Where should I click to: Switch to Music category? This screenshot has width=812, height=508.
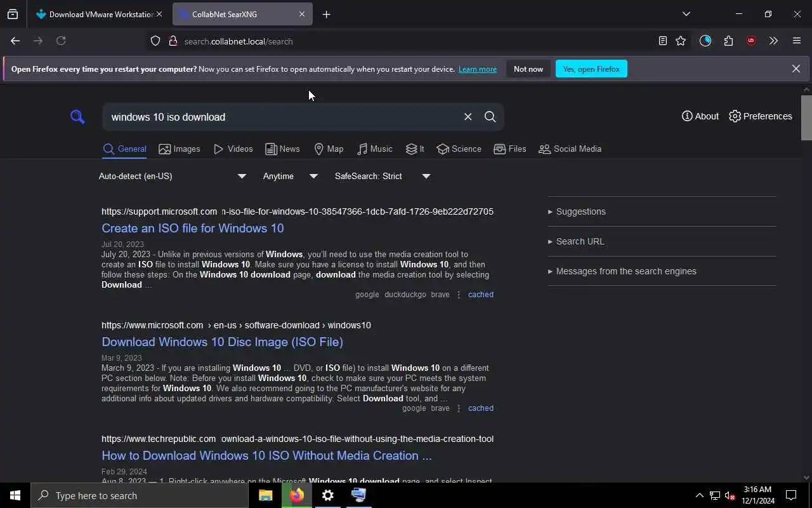(374, 149)
